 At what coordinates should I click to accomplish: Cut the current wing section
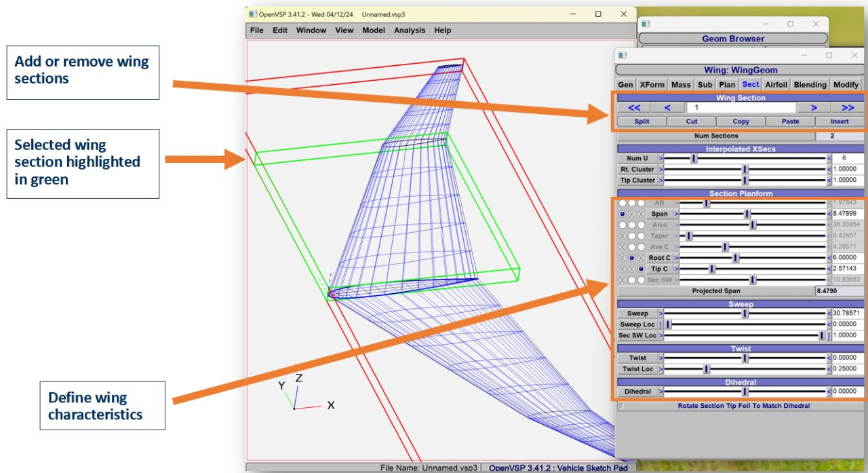click(691, 121)
